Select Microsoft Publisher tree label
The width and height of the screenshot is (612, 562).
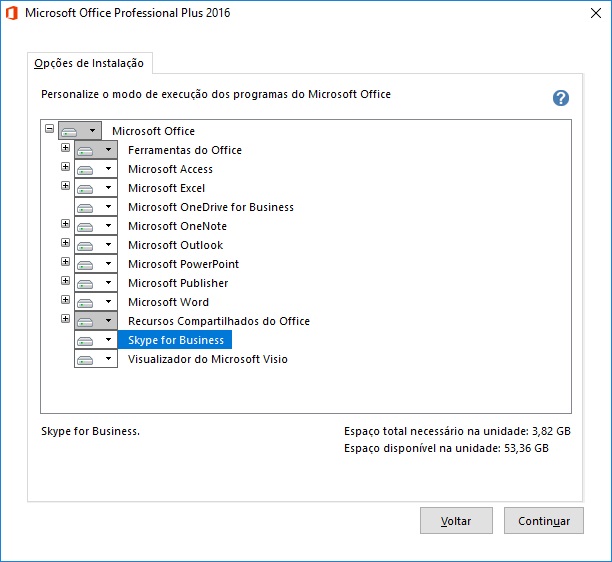coord(178,283)
